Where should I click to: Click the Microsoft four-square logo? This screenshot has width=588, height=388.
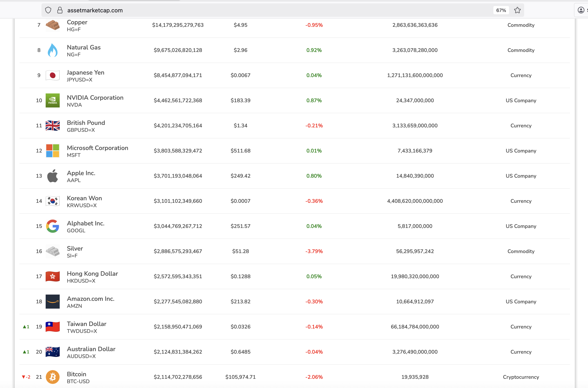click(52, 151)
